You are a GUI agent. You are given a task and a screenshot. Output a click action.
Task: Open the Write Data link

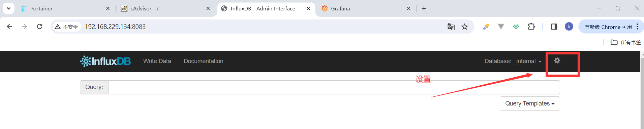point(157,61)
